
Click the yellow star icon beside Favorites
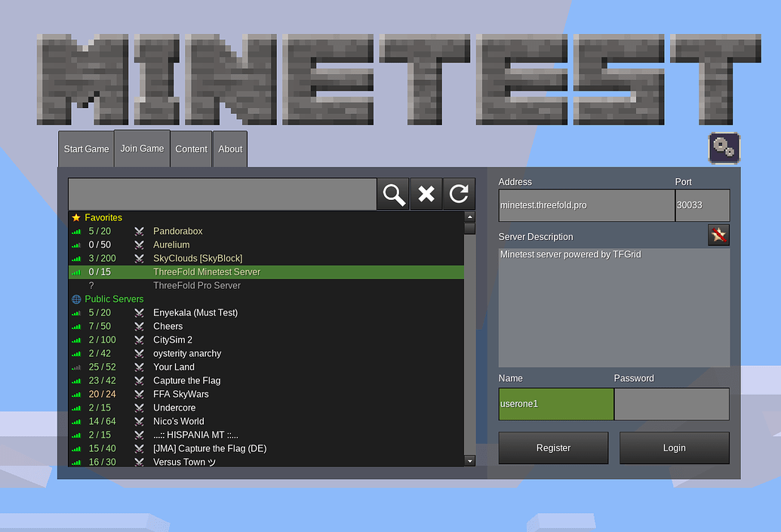coord(76,218)
